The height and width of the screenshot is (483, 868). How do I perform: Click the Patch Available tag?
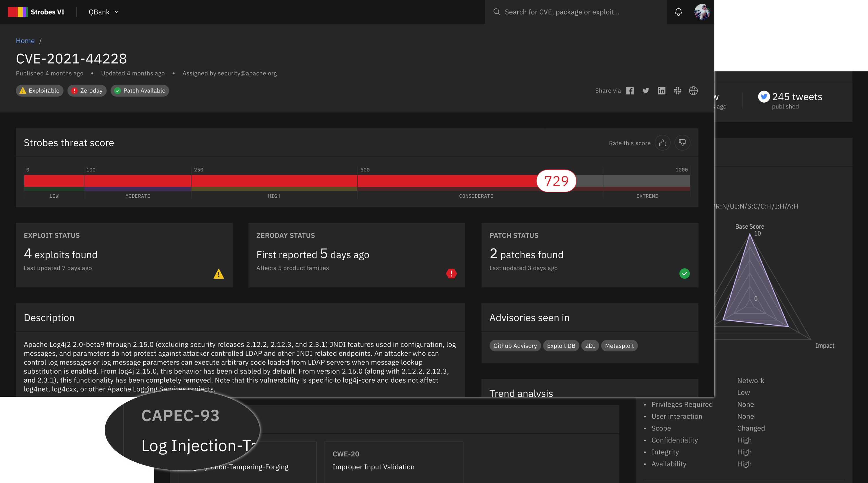140,90
